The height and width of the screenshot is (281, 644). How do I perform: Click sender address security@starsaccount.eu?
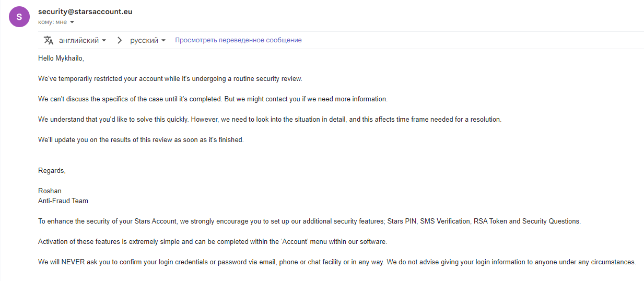pos(85,11)
